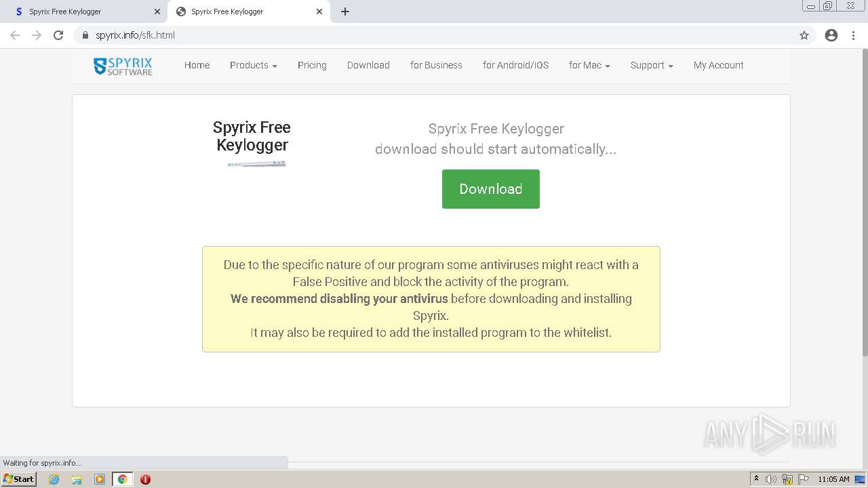Click 'Waiting for spyrix.info...' status text
Screen dimensions: 868x488
coord(42,463)
